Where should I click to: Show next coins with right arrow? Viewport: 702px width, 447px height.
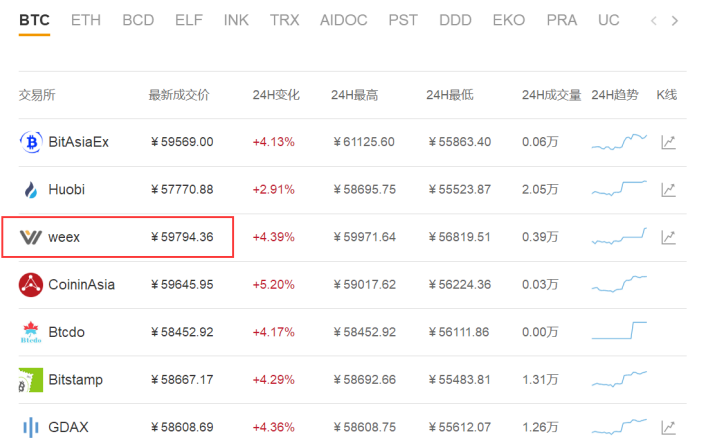click(x=675, y=21)
